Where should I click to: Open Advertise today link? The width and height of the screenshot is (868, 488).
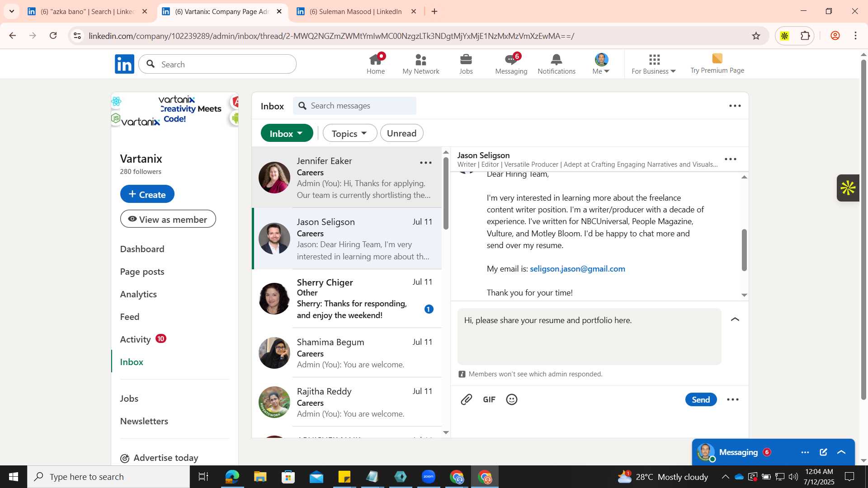[159, 458]
